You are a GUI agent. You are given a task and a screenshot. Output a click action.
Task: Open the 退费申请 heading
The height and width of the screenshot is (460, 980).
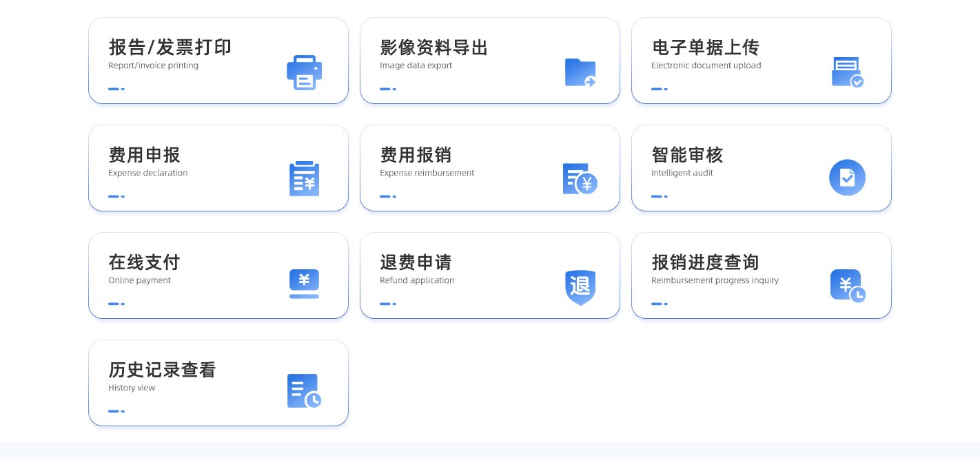click(416, 262)
